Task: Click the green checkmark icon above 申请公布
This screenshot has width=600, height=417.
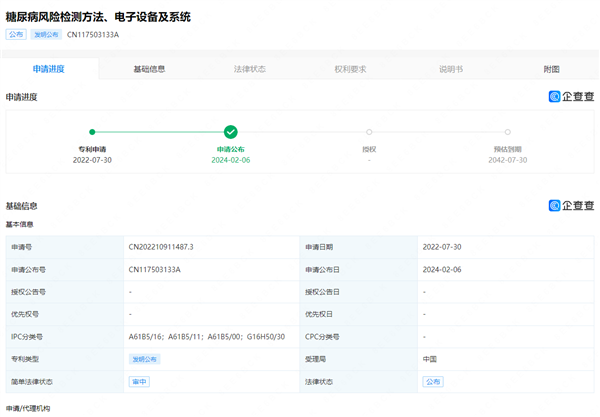Action: pyautogui.click(x=231, y=131)
